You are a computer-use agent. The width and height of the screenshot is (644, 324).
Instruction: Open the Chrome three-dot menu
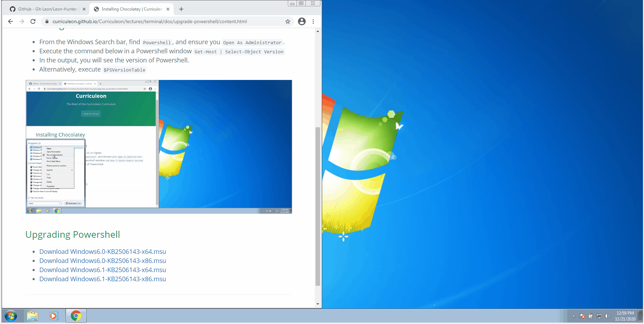click(313, 21)
